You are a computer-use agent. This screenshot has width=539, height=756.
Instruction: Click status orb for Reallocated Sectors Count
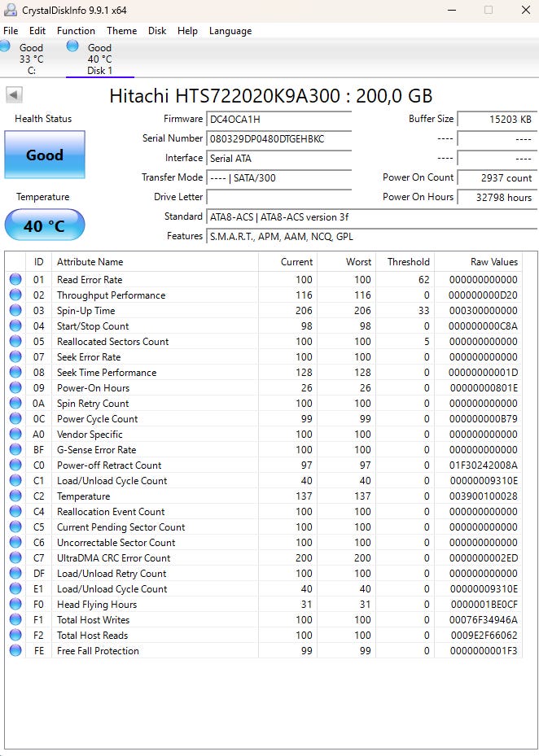(x=15, y=341)
